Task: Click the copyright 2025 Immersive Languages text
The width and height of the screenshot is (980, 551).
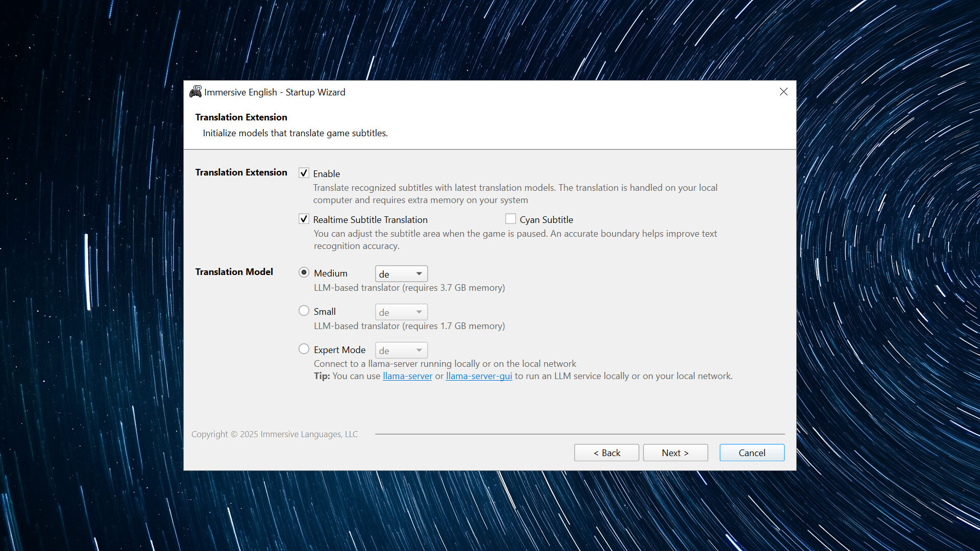Action: pyautogui.click(x=275, y=434)
